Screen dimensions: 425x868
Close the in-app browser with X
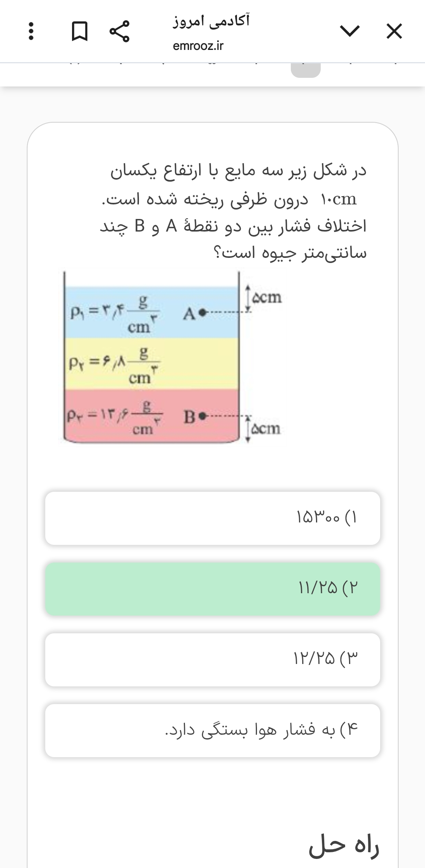[394, 31]
